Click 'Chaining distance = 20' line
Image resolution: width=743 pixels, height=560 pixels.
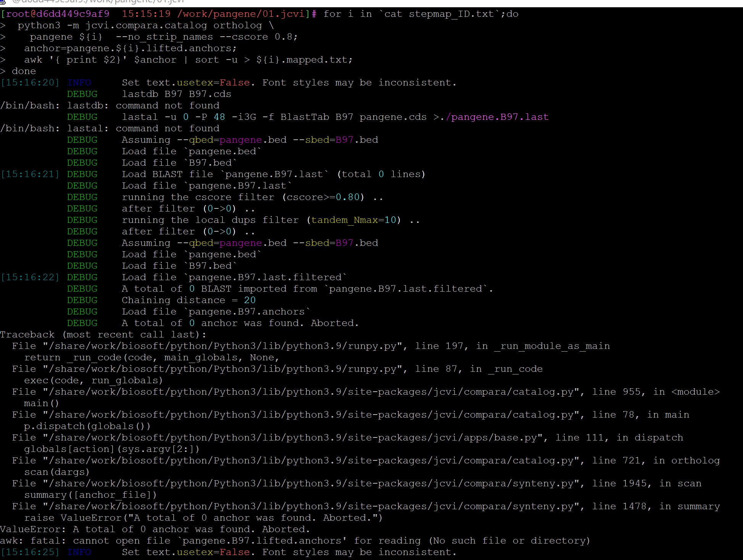189,300
